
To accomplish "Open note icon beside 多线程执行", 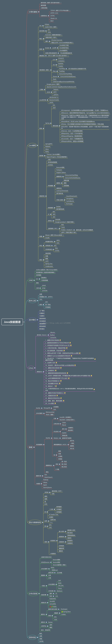I will [56, 370].
